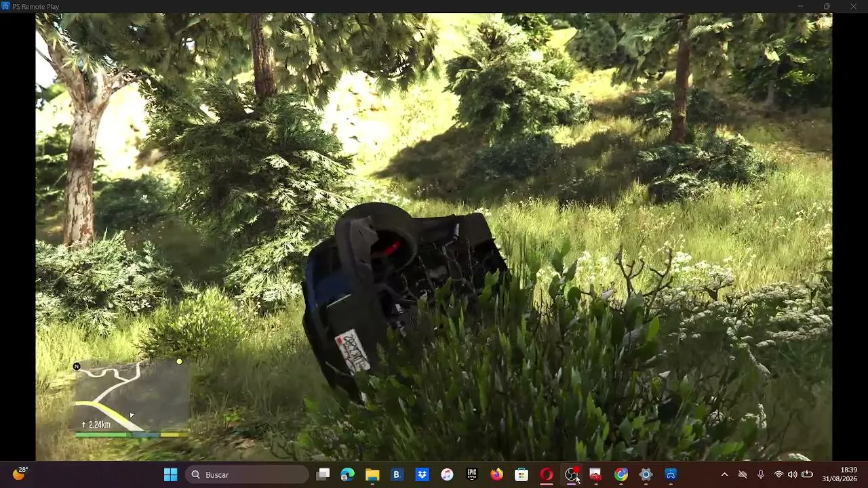The image size is (868, 488).
Task: Open the Windows Start menu
Action: click(x=170, y=474)
